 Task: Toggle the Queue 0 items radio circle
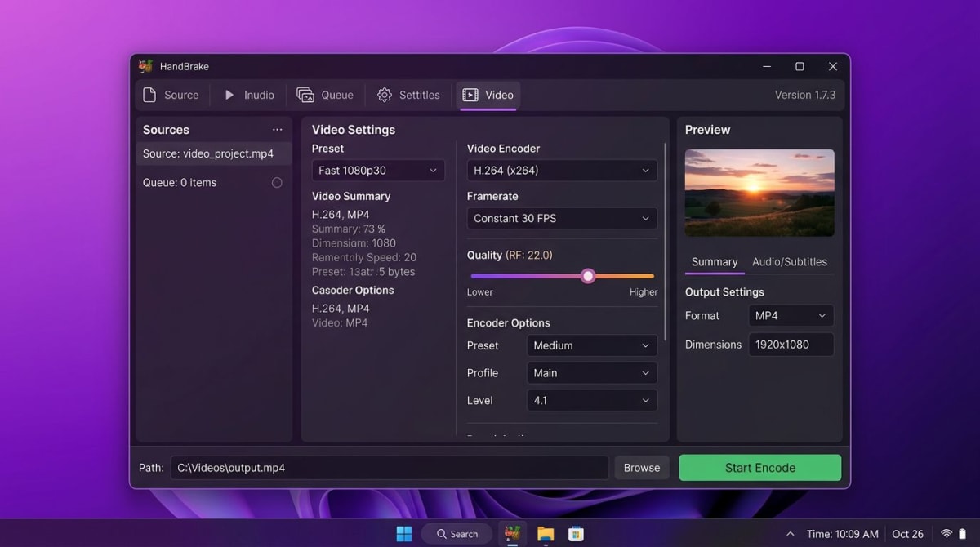point(277,183)
